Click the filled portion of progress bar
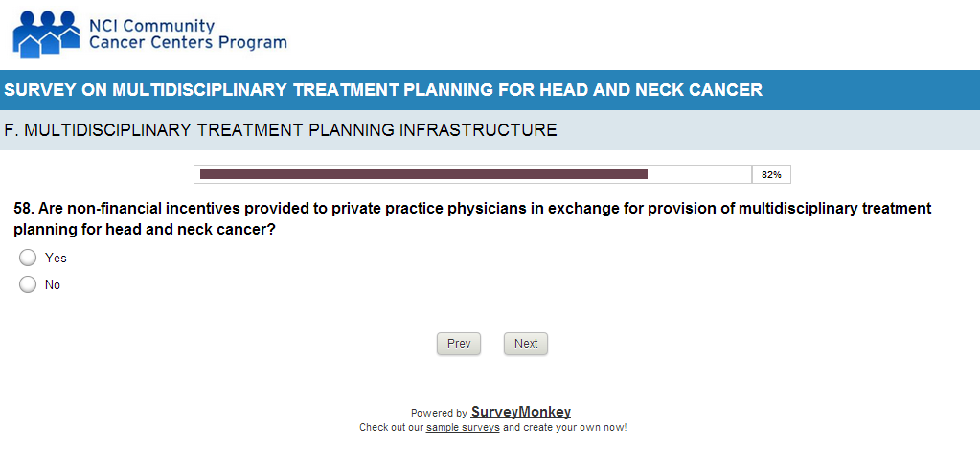This screenshot has width=980, height=473. [422, 174]
